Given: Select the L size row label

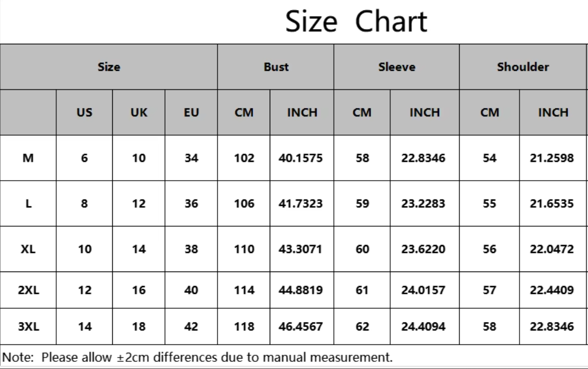Looking at the screenshot, I should tap(29, 204).
